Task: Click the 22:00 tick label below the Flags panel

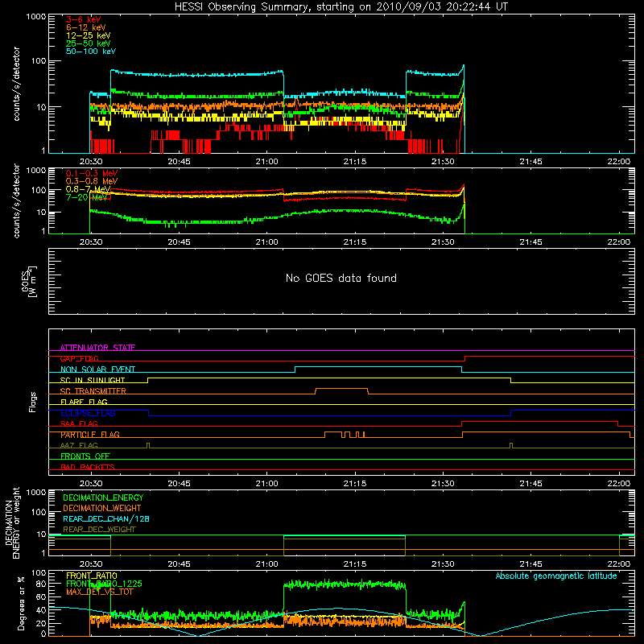Action: tap(618, 484)
